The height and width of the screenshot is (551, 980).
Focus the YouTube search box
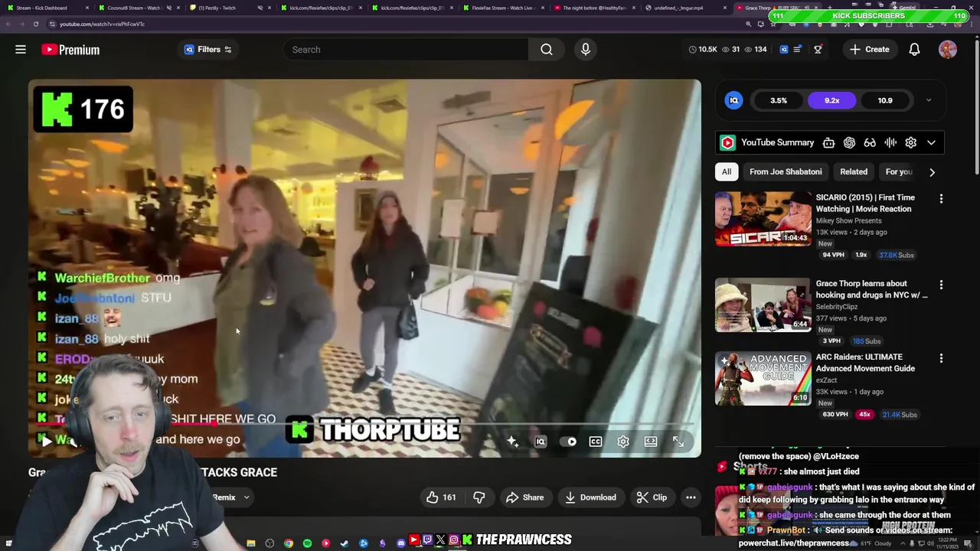pyautogui.click(x=406, y=50)
